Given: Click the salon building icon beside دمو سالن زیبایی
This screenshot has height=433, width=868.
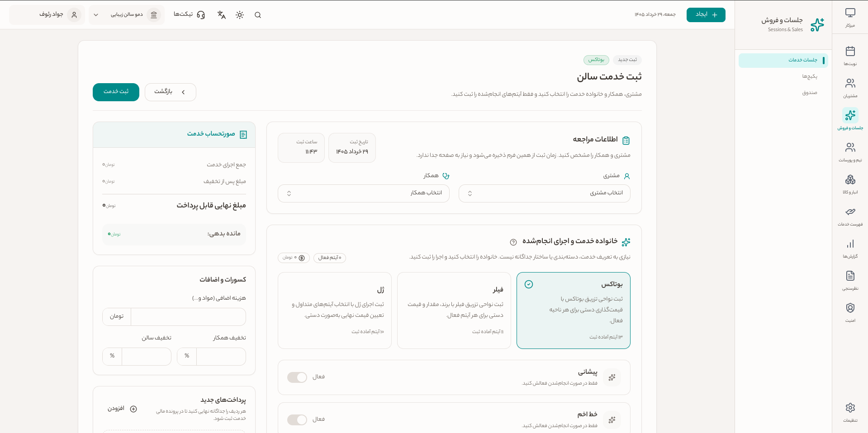Looking at the screenshot, I should (x=154, y=15).
